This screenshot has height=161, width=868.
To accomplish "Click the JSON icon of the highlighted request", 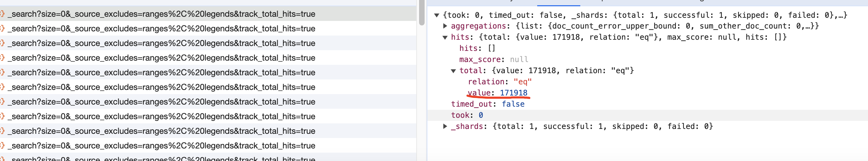I will click(2, 14).
